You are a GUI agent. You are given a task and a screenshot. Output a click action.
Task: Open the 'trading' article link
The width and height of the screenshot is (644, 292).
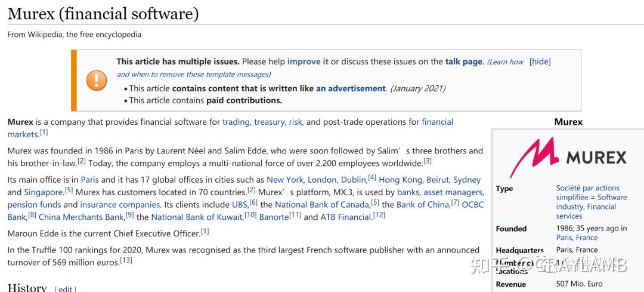tap(236, 122)
